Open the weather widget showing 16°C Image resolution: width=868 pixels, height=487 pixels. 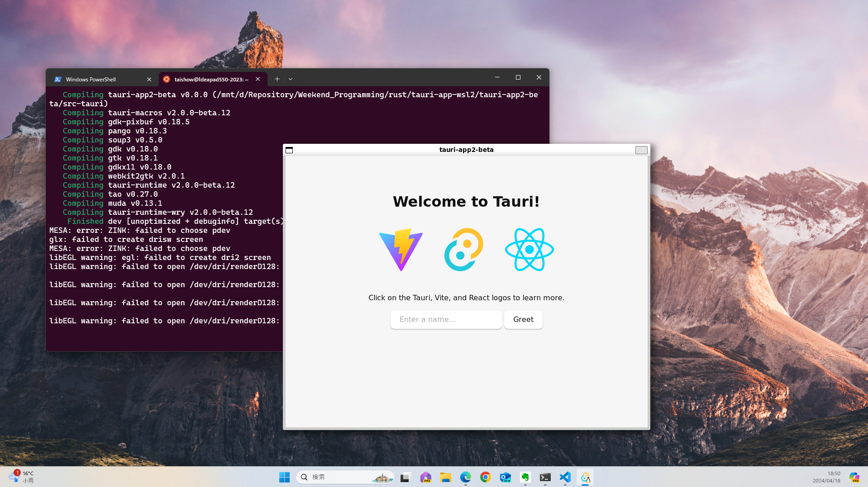tap(21, 477)
